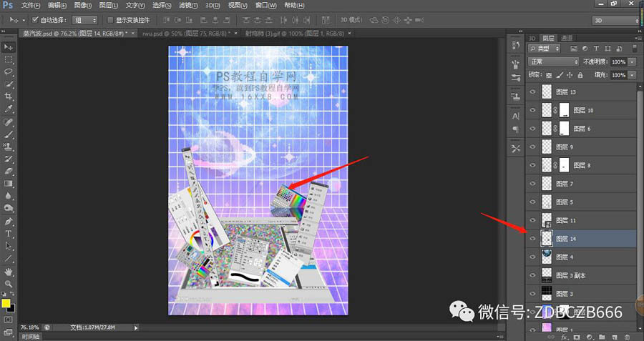
Task: Open Brush Presets panel icon in dock
Action: coord(516,77)
